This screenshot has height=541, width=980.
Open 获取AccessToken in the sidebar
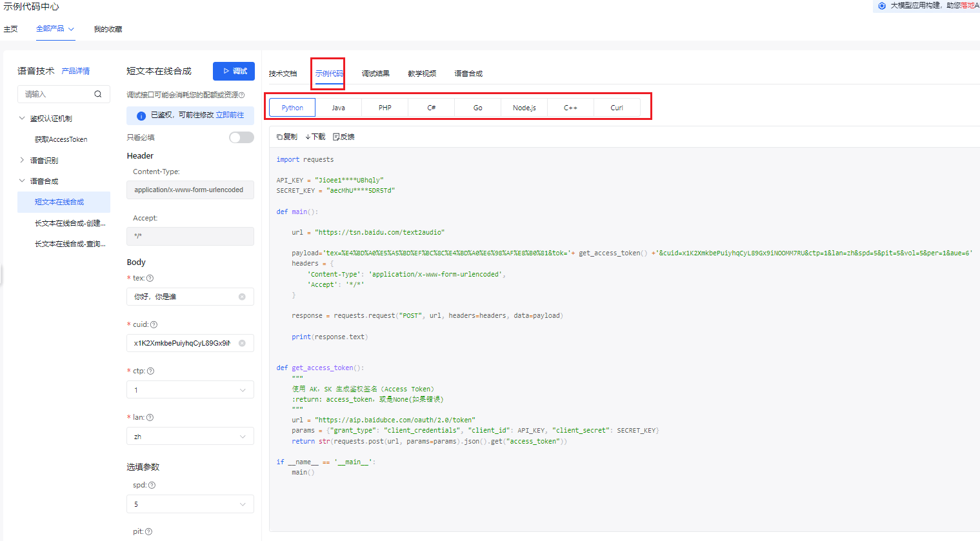pos(61,139)
